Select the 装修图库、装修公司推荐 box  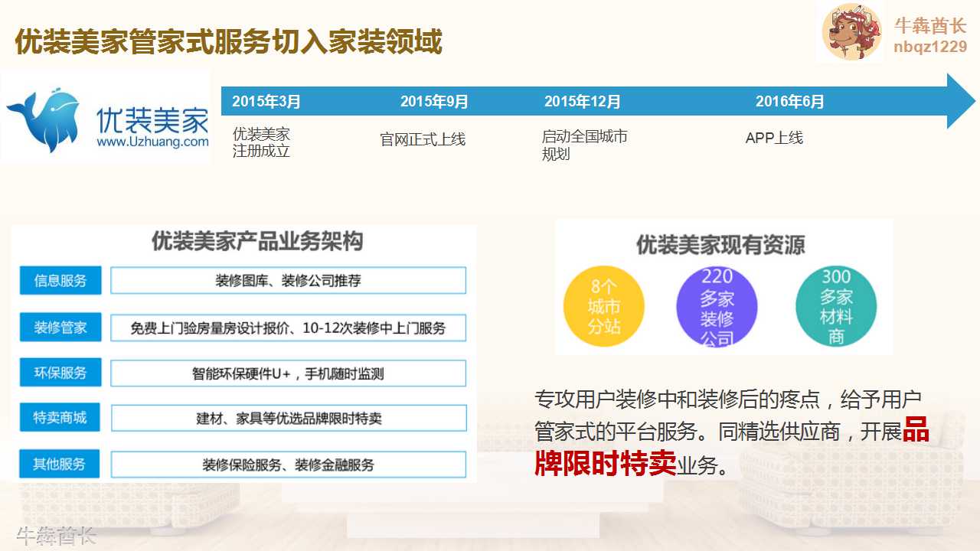[x=288, y=280]
